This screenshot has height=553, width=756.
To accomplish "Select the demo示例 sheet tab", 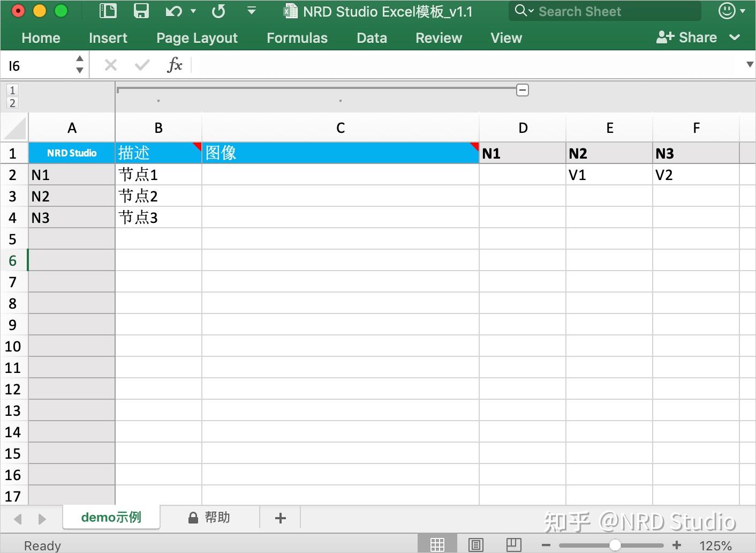I will pos(111,517).
